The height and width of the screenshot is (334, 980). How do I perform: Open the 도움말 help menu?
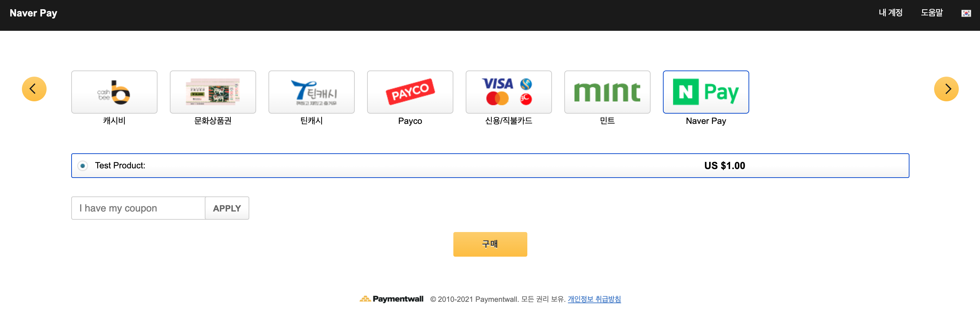click(932, 13)
